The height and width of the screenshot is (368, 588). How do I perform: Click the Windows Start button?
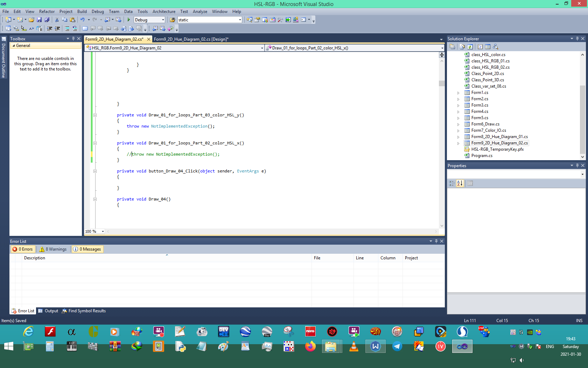(9, 347)
